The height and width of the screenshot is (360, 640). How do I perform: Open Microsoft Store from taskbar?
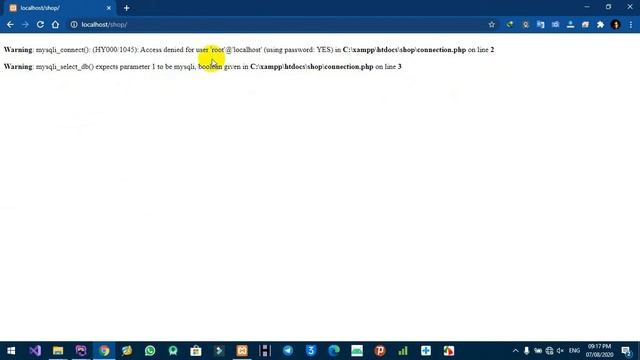196,351
